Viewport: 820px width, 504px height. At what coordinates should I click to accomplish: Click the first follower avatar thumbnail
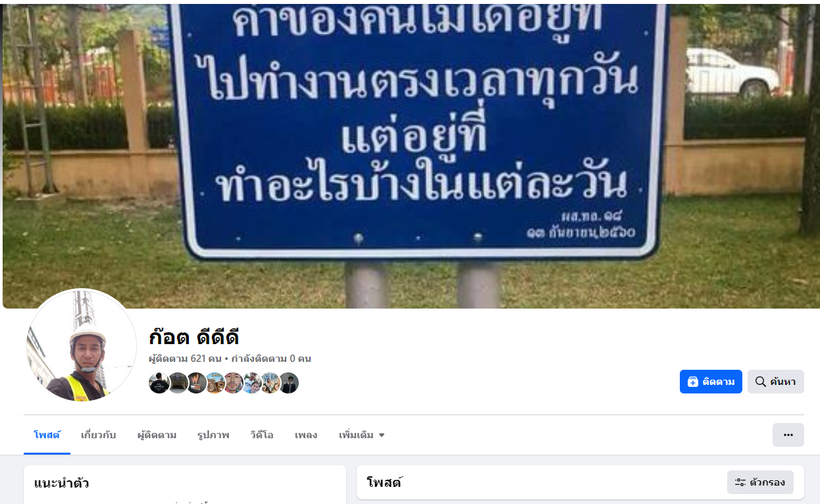[159, 383]
